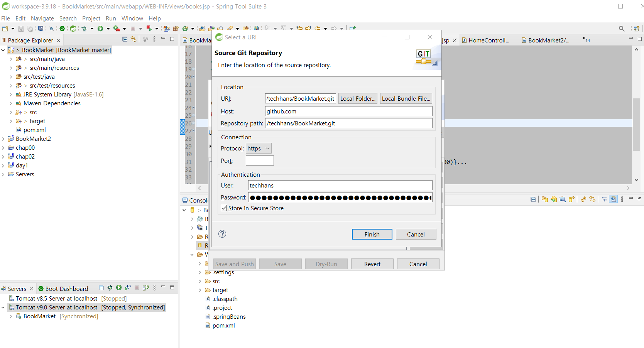Expand the Maven Dependencies node

(x=11, y=103)
